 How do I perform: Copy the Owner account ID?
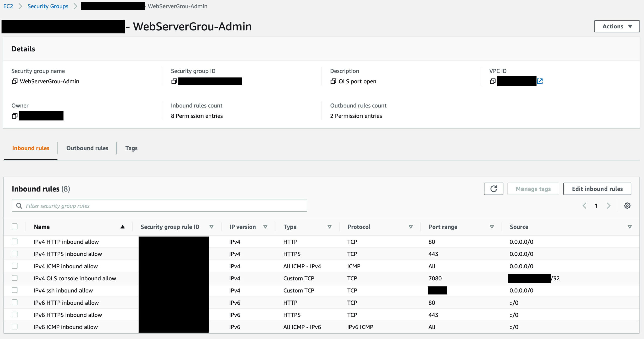pos(14,116)
